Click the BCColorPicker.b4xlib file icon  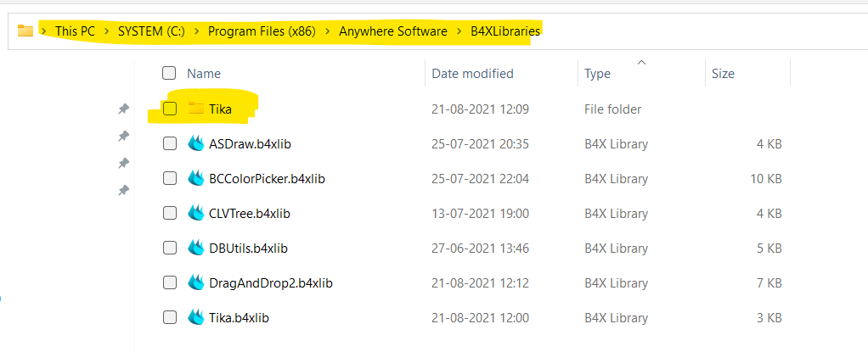[x=196, y=178]
